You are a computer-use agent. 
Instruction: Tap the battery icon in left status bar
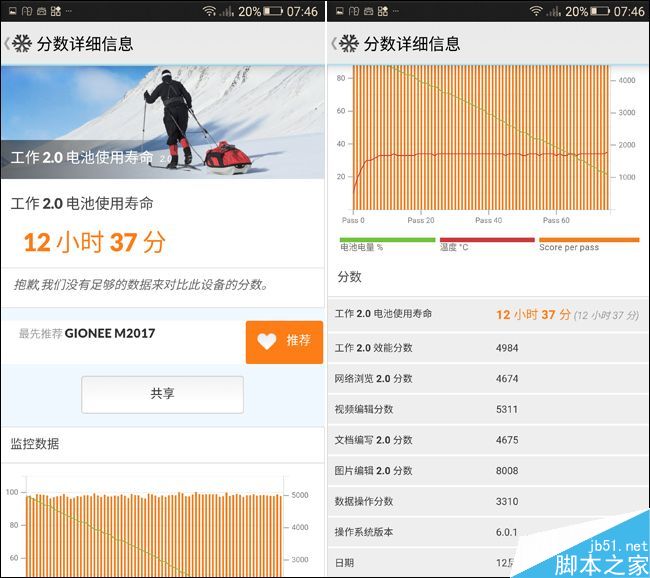coord(272,11)
